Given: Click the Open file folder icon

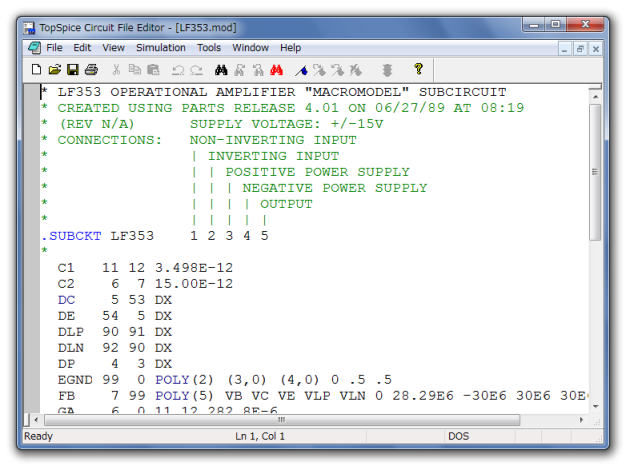Looking at the screenshot, I should (x=55, y=70).
